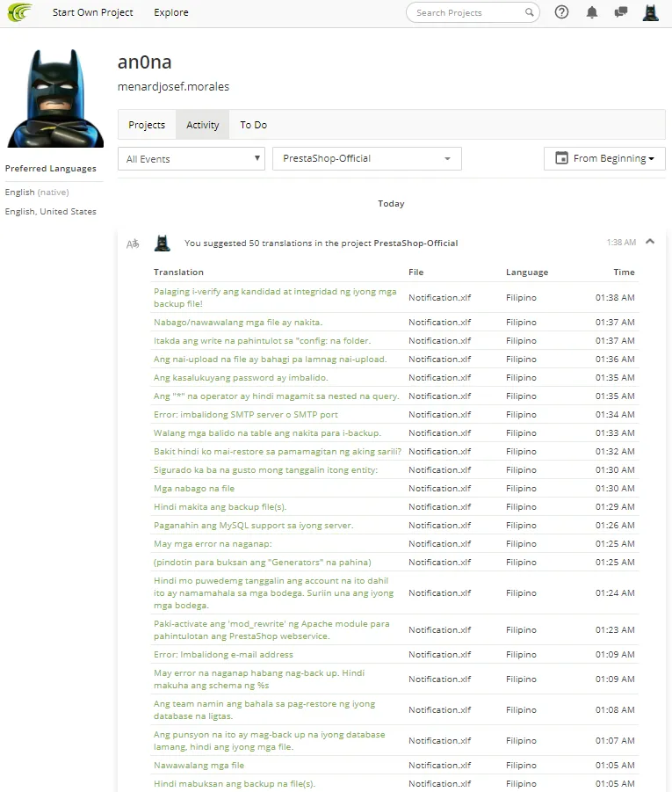Screen dimensions: 672x792
Task: Open translation 'Hindi mo puwedemg tanggalin ang account'
Action: click(x=274, y=593)
